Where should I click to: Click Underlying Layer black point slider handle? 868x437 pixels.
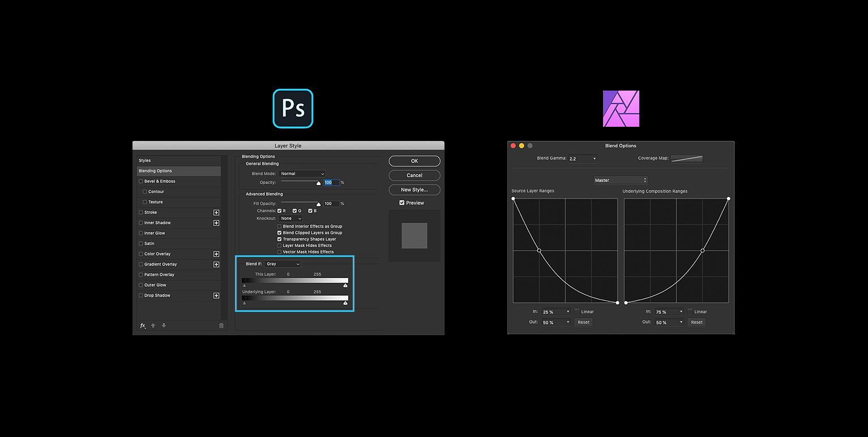pyautogui.click(x=244, y=303)
